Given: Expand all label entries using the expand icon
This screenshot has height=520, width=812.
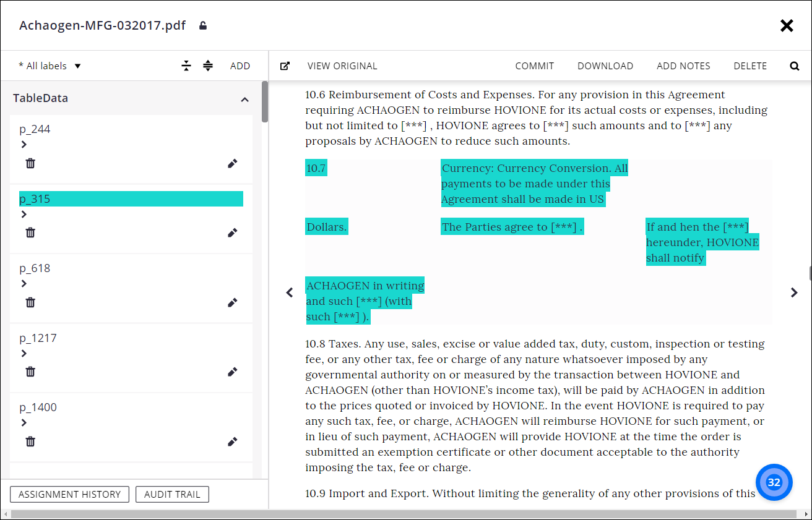Looking at the screenshot, I should click(208, 66).
